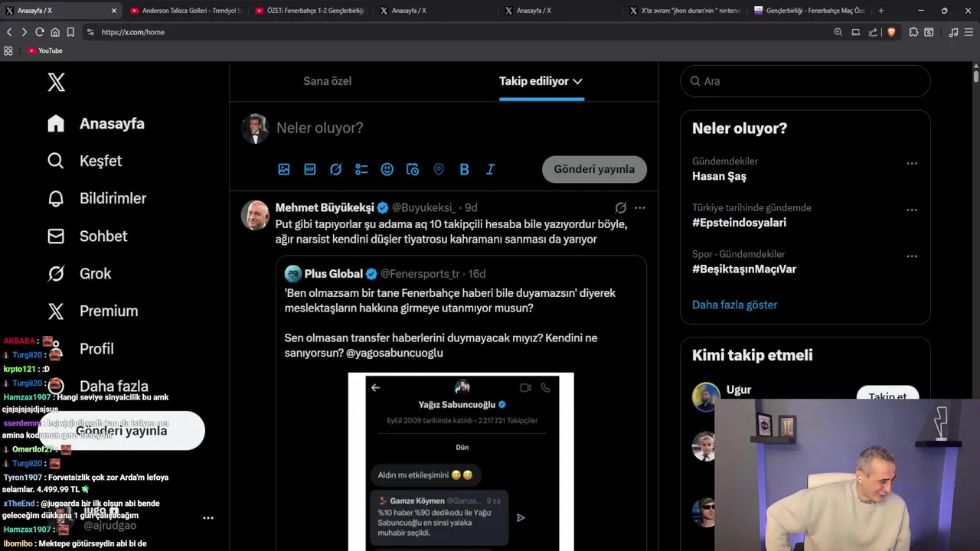Open extensions puzzle icon
Image resolution: width=980 pixels, height=551 pixels.
click(913, 32)
